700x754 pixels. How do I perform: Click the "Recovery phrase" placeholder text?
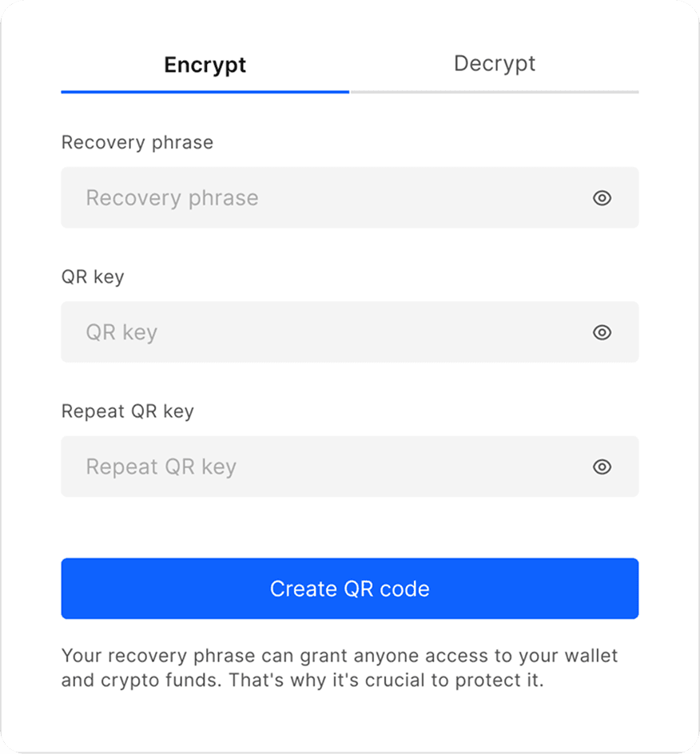[172, 198]
